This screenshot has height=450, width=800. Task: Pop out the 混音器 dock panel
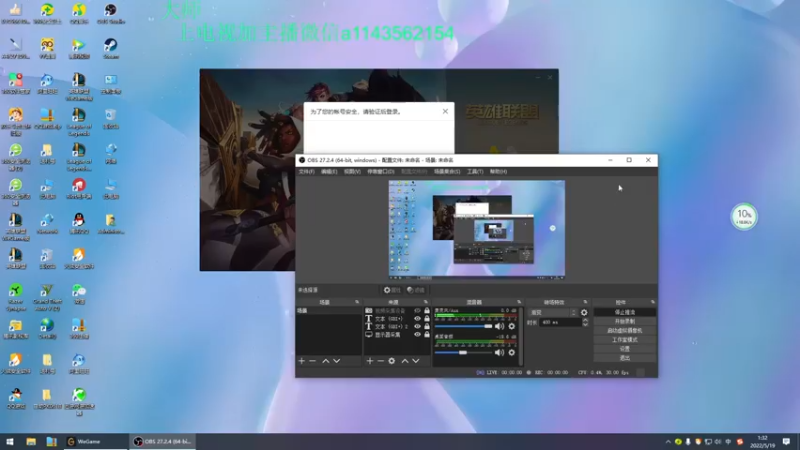[x=519, y=302]
